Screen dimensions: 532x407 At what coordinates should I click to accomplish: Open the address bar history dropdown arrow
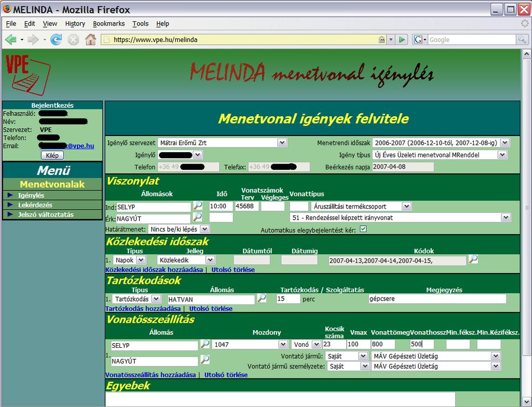pos(391,39)
